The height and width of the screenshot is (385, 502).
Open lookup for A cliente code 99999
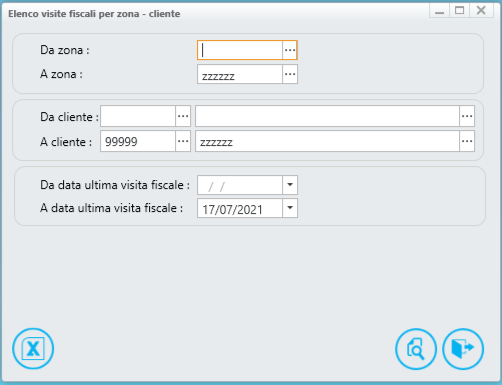[x=183, y=141]
